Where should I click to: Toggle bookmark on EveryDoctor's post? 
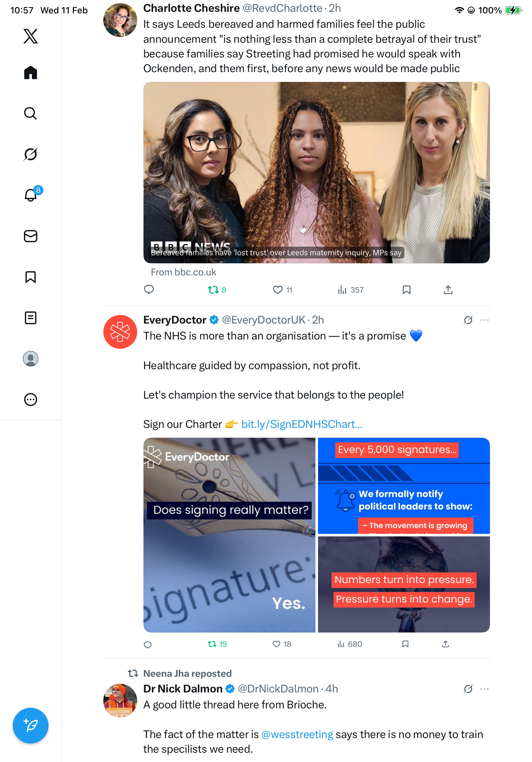coord(405,644)
